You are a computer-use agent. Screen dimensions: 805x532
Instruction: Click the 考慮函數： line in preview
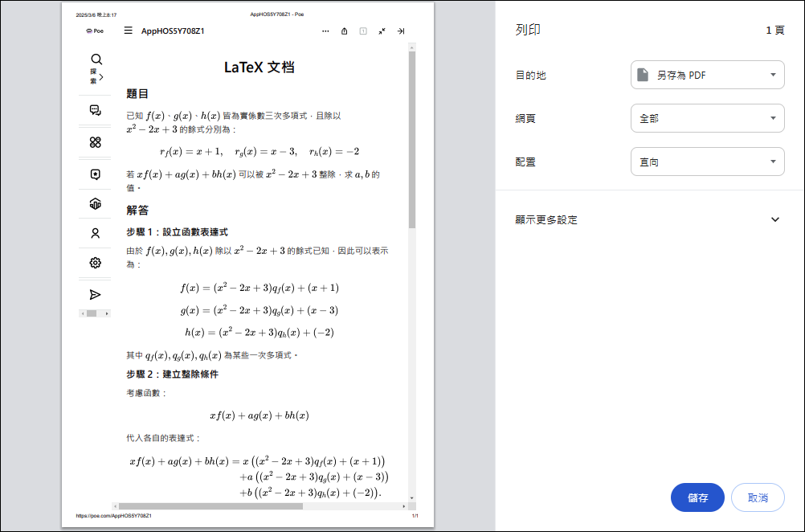tap(146, 393)
